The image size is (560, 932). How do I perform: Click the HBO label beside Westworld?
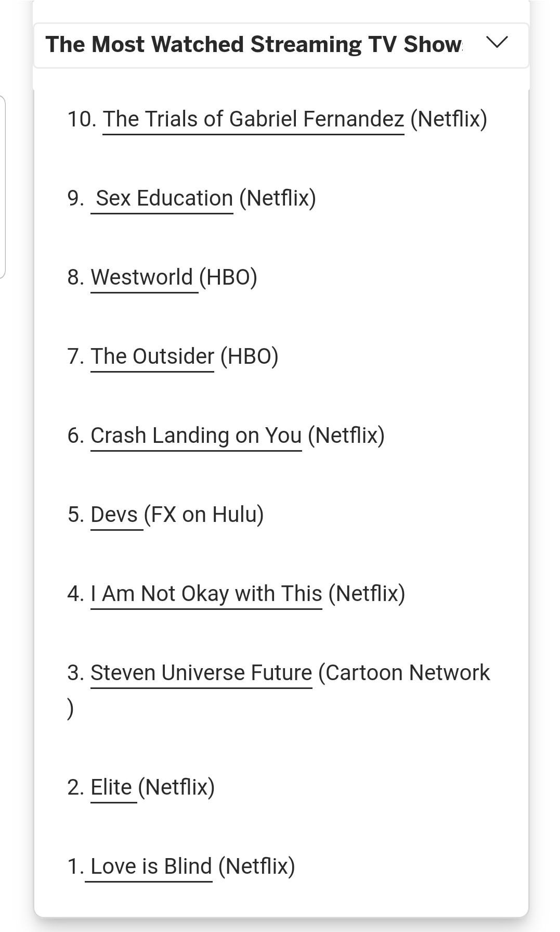click(228, 277)
